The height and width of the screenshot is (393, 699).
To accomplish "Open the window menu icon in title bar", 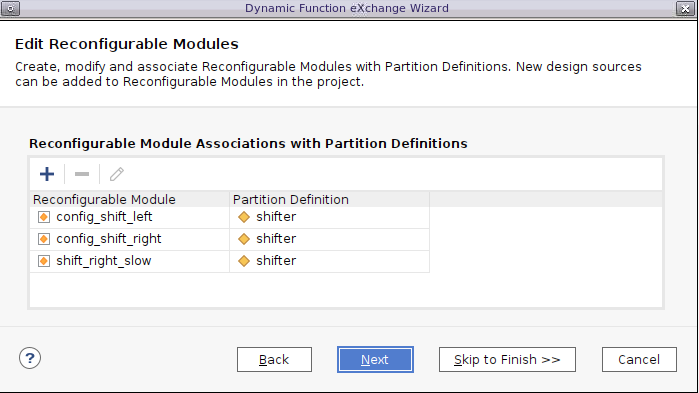I will tap(10, 8).
